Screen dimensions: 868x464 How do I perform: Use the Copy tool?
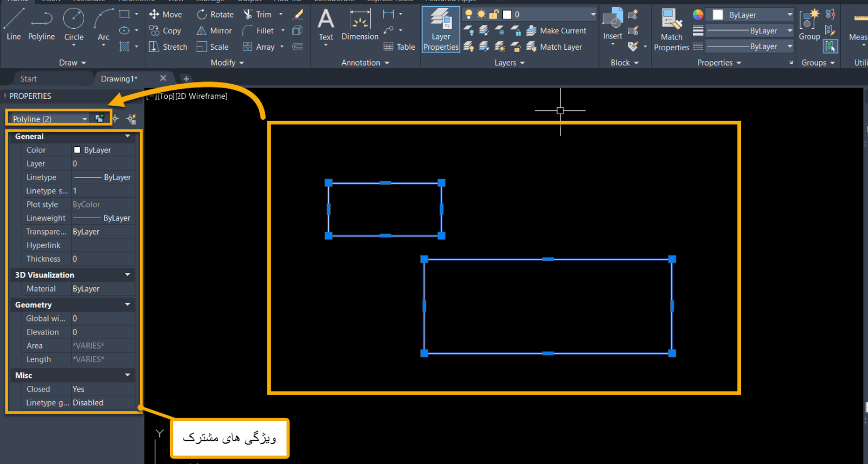pyautogui.click(x=164, y=31)
